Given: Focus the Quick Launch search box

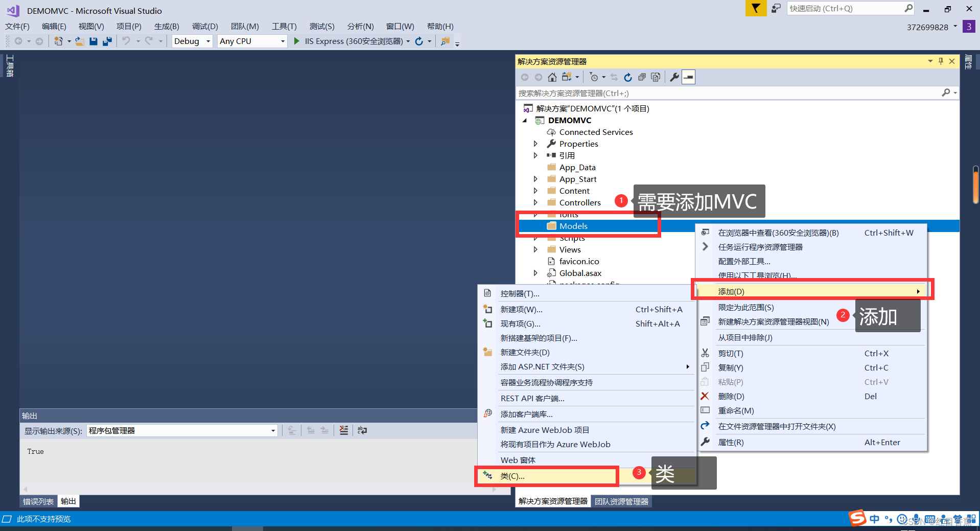Looking at the screenshot, I should [x=850, y=8].
